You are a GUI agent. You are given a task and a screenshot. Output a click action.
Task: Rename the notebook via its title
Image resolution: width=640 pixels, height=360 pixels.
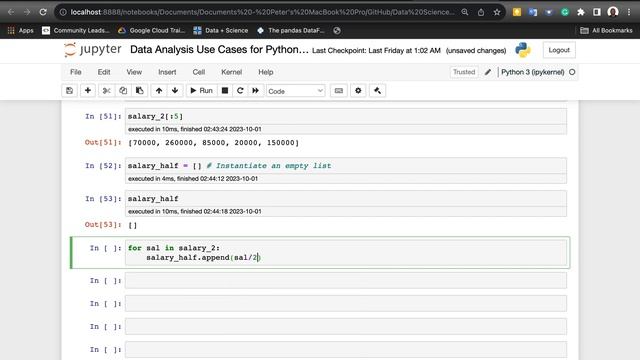tap(219, 49)
